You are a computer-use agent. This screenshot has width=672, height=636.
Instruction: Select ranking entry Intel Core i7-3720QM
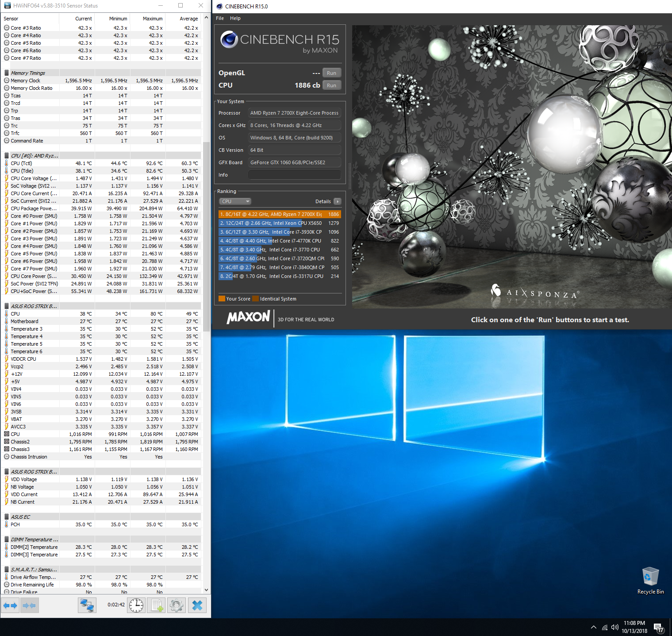(x=280, y=258)
